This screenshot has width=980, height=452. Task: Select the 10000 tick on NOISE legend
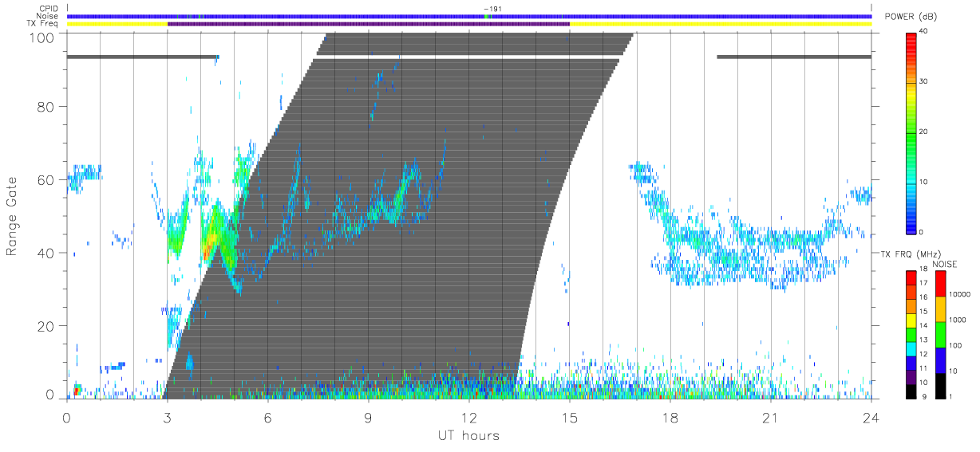tap(961, 294)
